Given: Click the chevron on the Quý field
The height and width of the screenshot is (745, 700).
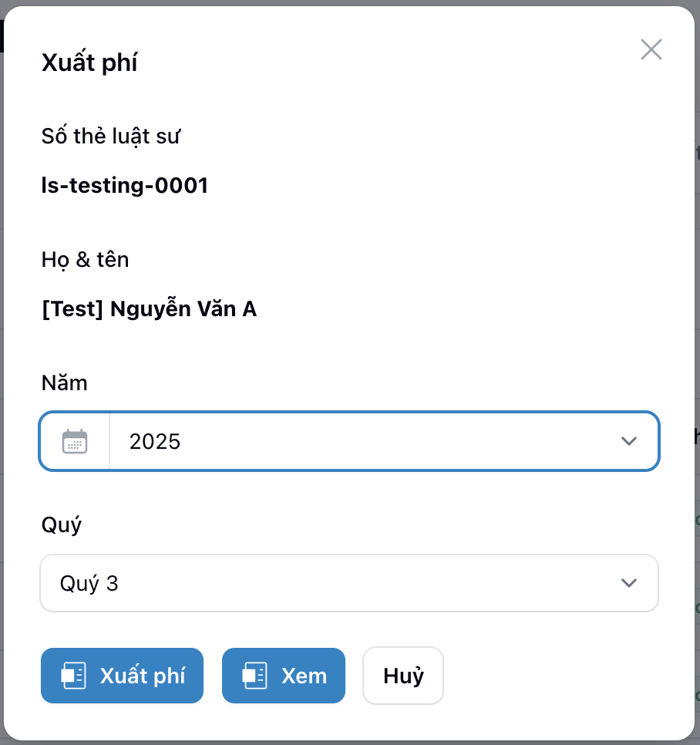Looking at the screenshot, I should coord(629,583).
